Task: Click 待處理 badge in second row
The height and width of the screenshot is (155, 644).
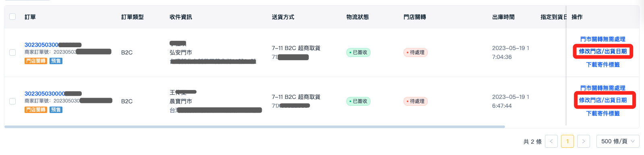Action: (416, 101)
